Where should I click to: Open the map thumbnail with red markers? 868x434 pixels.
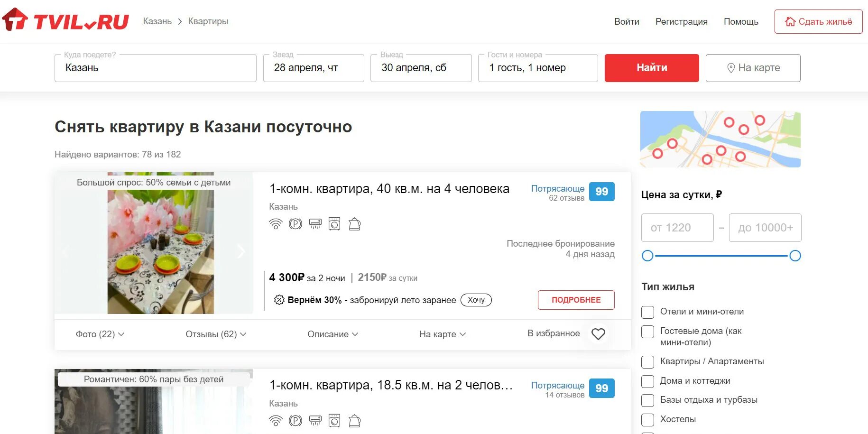pyautogui.click(x=720, y=139)
